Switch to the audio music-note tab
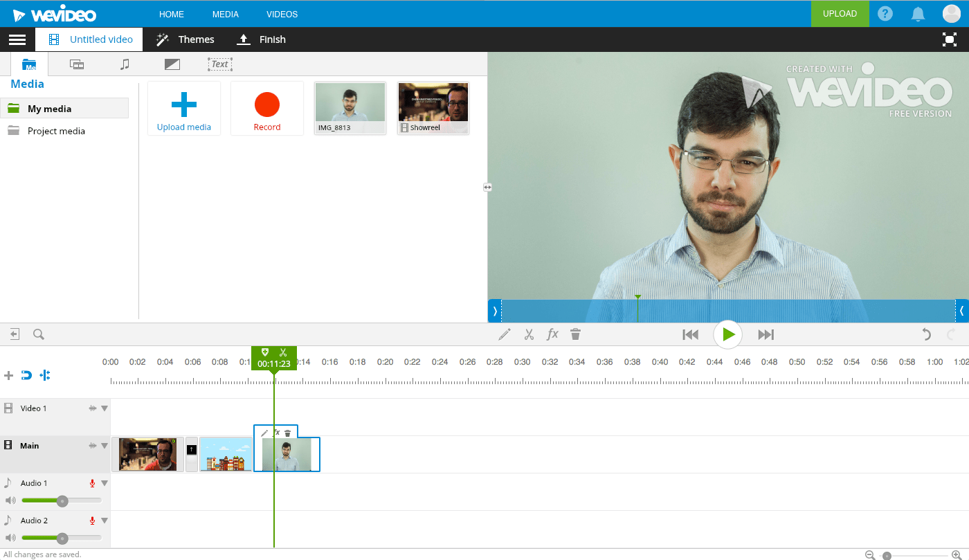The width and height of the screenshot is (969, 560). 125,64
